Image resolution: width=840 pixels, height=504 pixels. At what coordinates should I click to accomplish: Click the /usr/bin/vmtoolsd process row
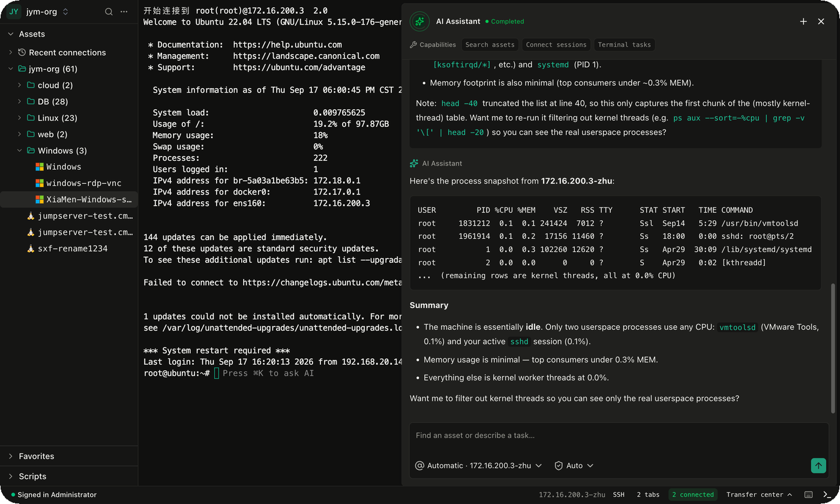615,223
